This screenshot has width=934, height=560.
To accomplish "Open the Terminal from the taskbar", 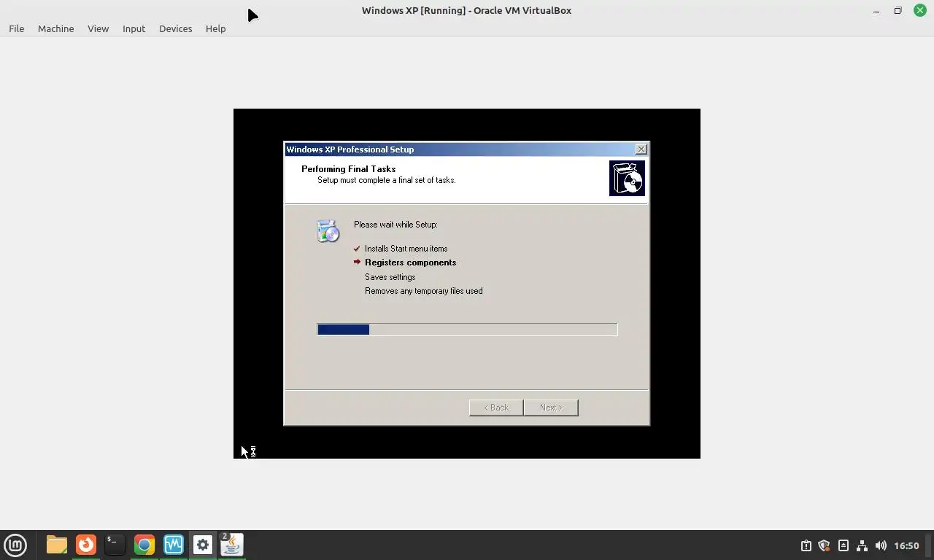I will pyautogui.click(x=115, y=545).
